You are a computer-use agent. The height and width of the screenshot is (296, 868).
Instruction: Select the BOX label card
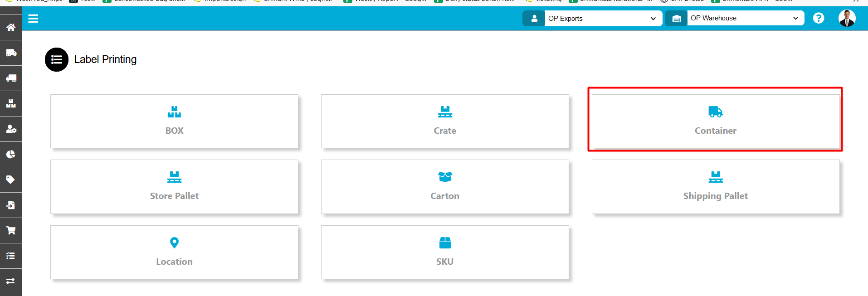(174, 121)
